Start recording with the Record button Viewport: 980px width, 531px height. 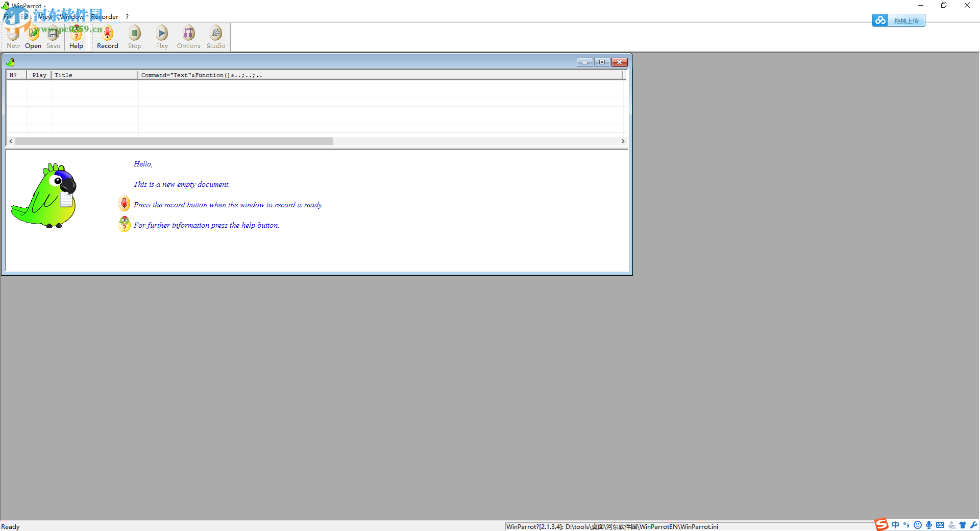pyautogui.click(x=108, y=37)
